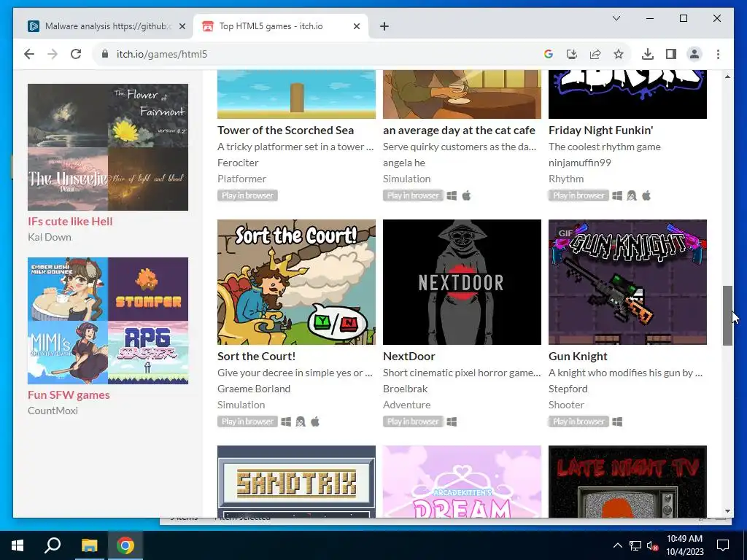The height and width of the screenshot is (560, 747).
Task: Reload the itch.io page
Action: [76, 54]
